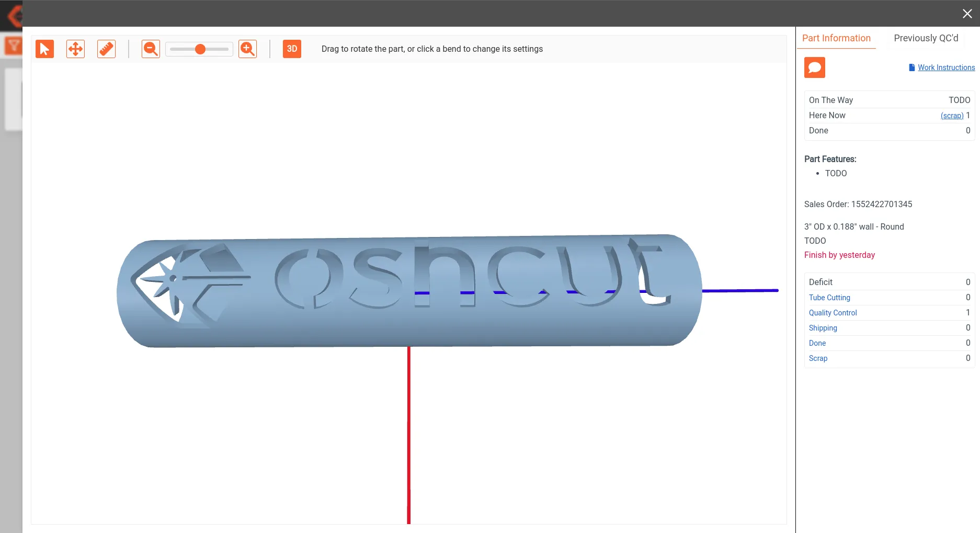Select the Part Information tab

836,38
